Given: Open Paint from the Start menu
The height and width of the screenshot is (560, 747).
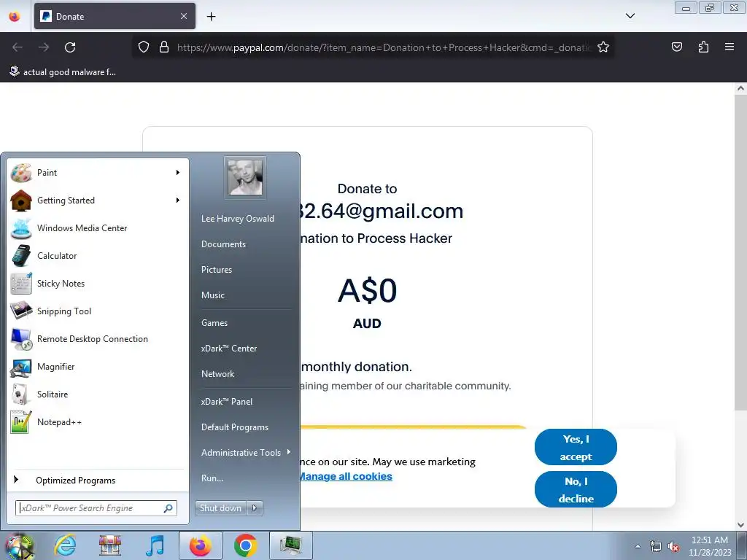Looking at the screenshot, I should 97,172.
